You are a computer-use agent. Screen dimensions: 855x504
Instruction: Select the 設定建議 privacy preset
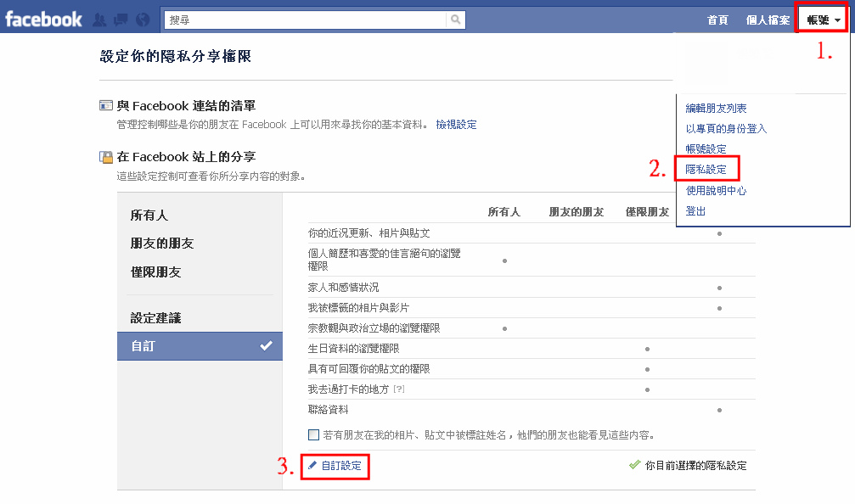coord(155,317)
